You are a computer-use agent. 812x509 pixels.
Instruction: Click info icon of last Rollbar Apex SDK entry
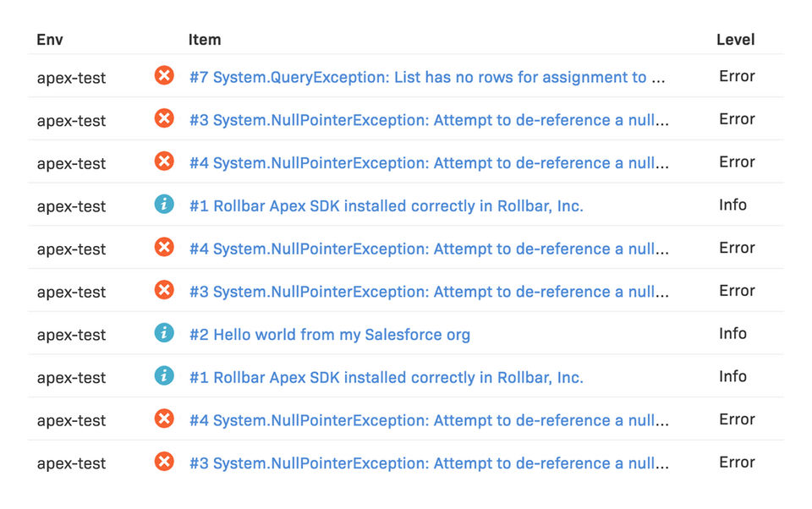tap(164, 376)
